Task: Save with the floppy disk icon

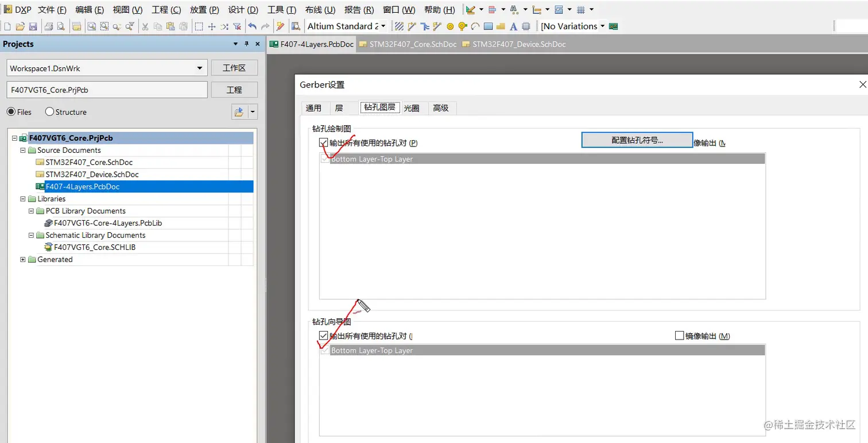Action: tap(33, 26)
